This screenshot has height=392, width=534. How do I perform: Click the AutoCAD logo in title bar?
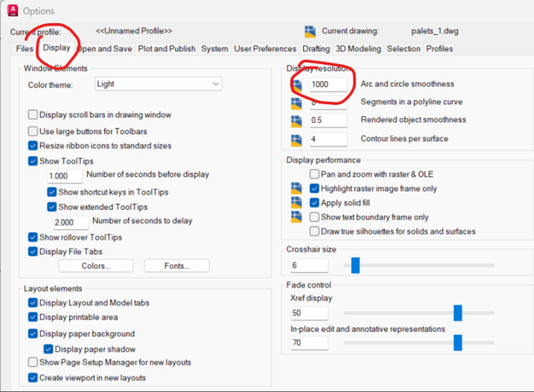pyautogui.click(x=13, y=11)
